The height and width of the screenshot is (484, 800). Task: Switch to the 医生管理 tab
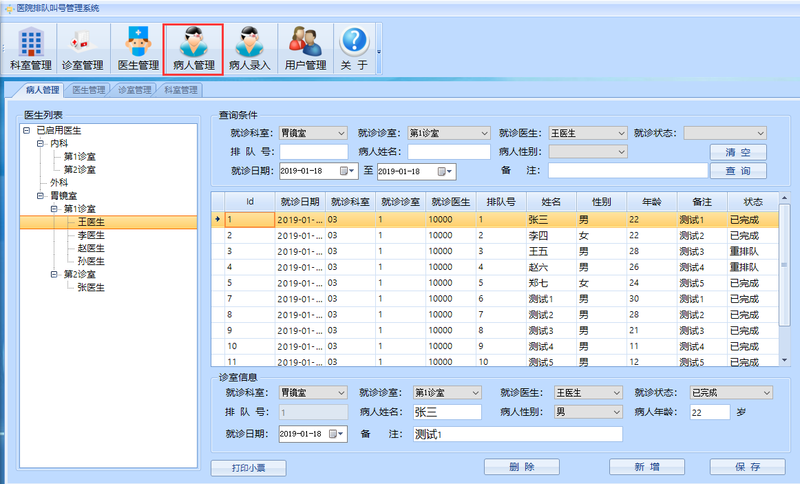coord(88,90)
